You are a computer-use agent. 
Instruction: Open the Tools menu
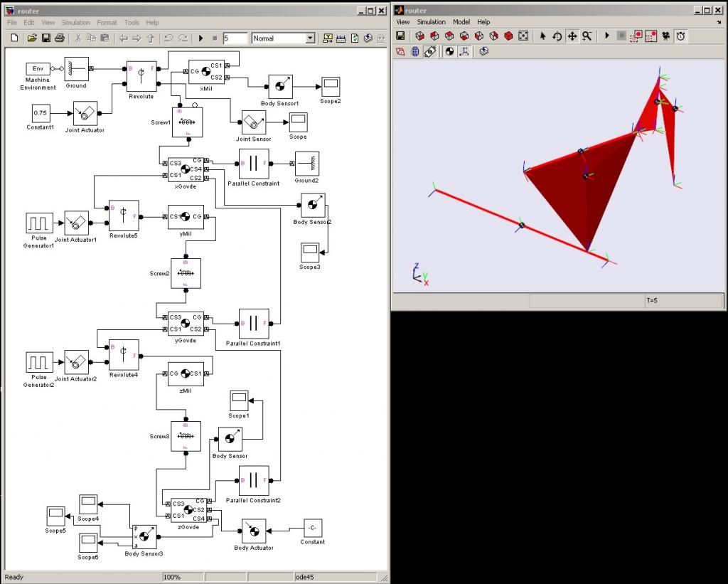coord(132,22)
